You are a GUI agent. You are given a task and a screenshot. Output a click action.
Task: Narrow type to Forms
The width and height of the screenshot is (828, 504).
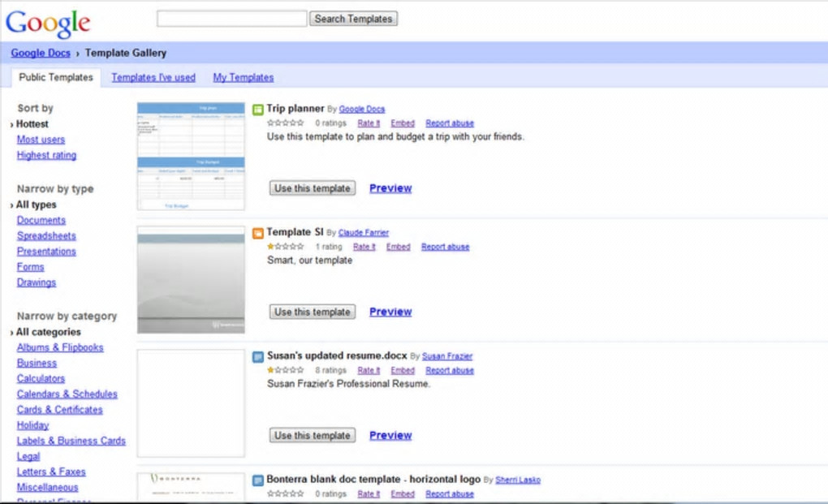30,267
